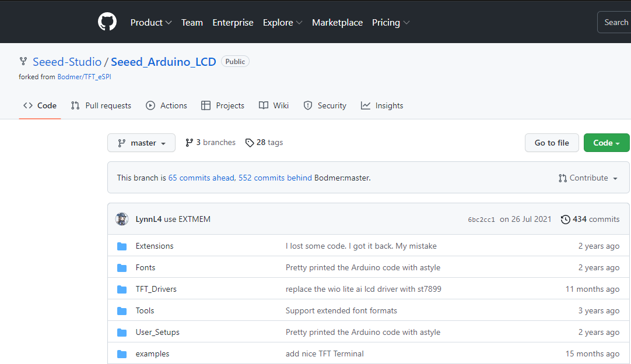Viewport: 631px width, 364px height.
Task: Click the Search input field
Action: (x=615, y=23)
